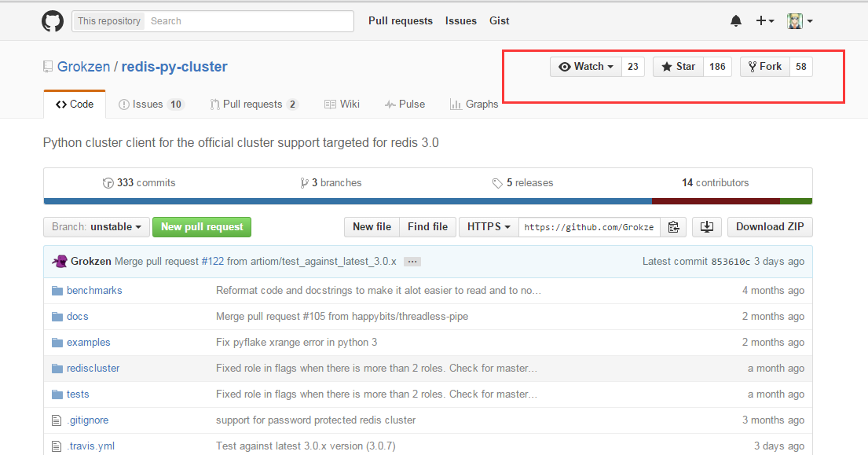Fork the repository

click(765, 67)
